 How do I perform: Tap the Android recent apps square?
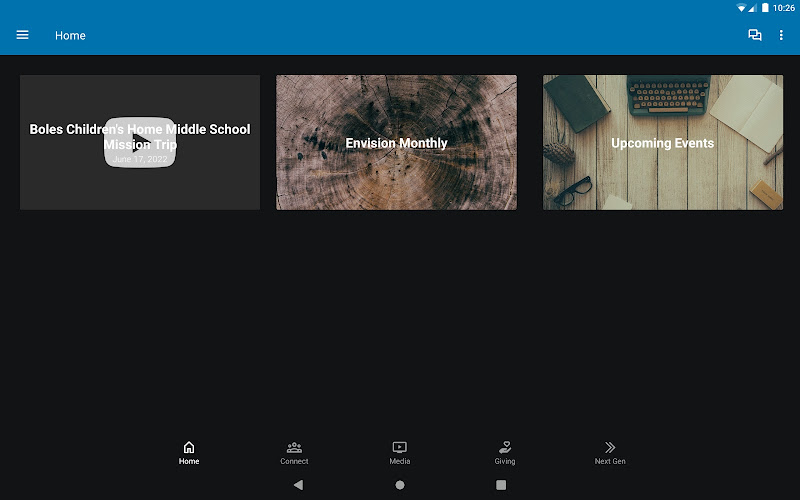click(501, 485)
